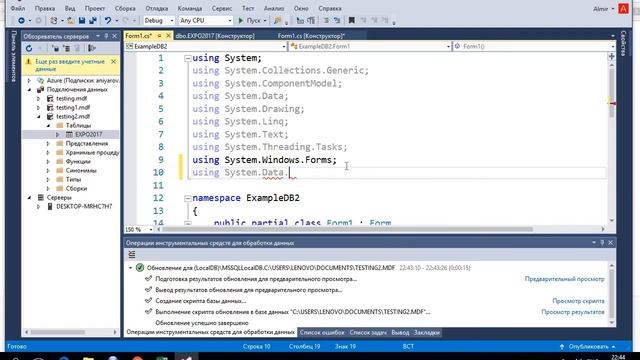Dismiss the credentials warning with its X
640x360 pixels.
tap(113, 62)
